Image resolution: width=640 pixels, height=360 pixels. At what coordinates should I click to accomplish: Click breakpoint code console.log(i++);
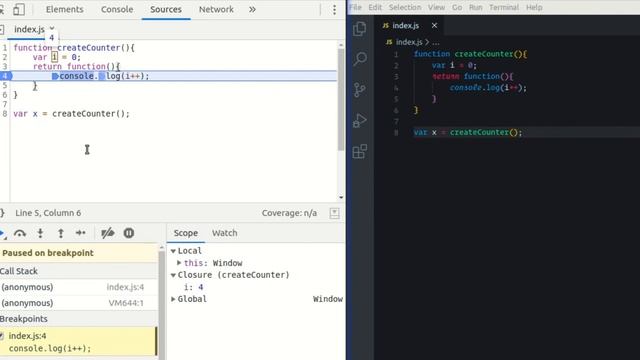coord(50,348)
